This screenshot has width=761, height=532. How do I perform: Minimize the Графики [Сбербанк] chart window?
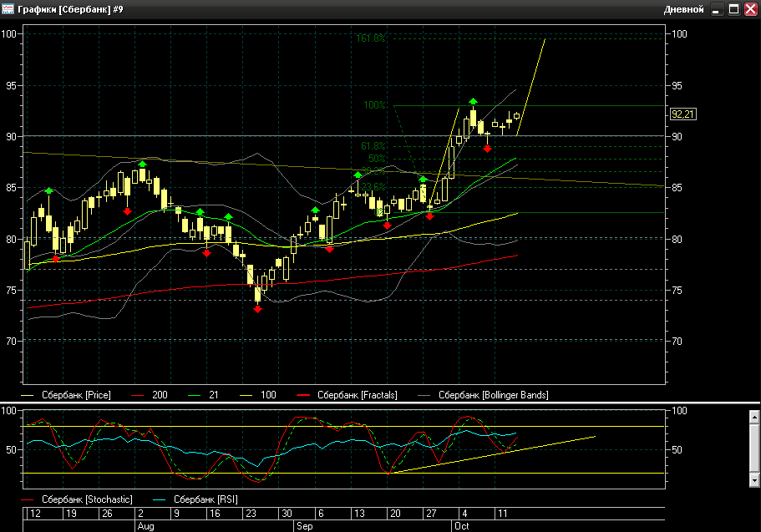[717, 9]
